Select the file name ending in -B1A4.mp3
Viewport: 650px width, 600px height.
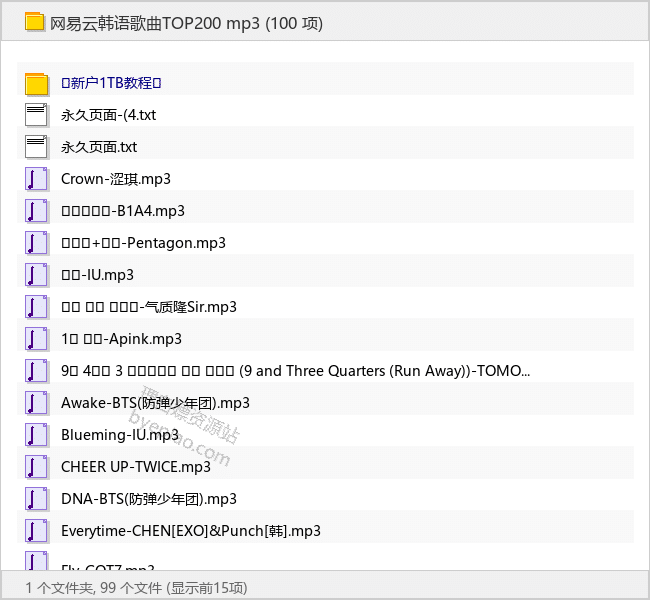tap(123, 211)
